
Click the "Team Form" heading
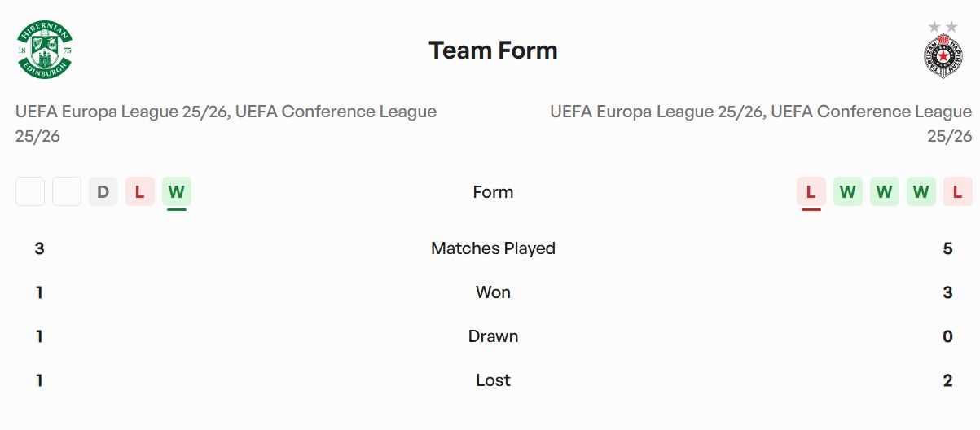[493, 50]
